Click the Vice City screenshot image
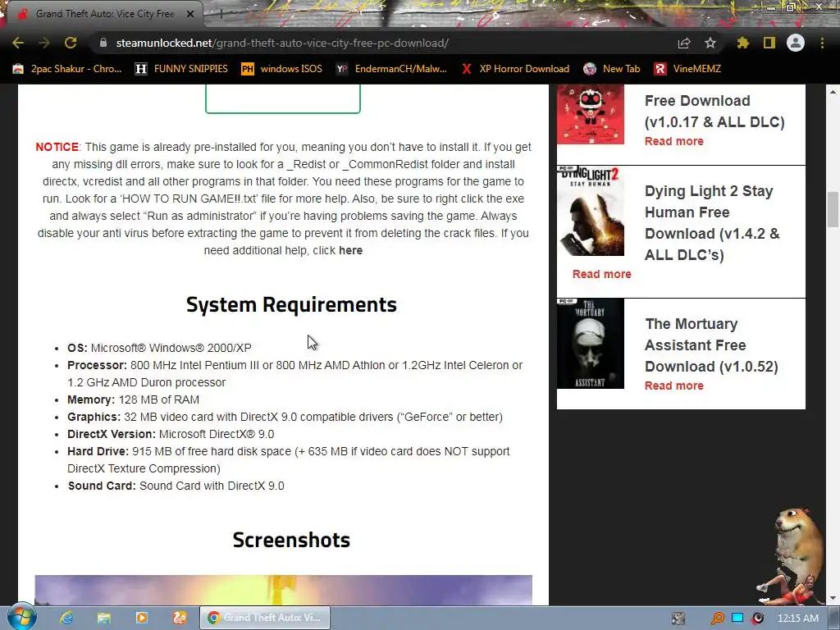Image resolution: width=840 pixels, height=630 pixels. pyautogui.click(x=283, y=590)
